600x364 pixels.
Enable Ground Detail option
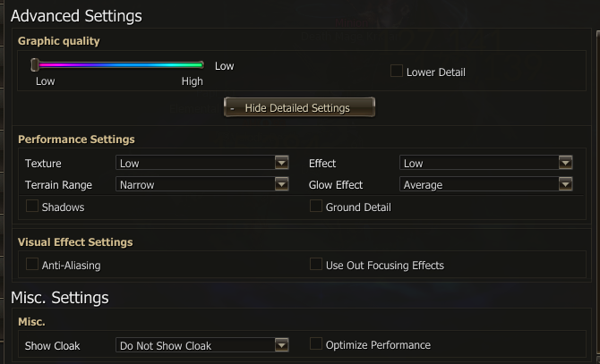point(316,207)
